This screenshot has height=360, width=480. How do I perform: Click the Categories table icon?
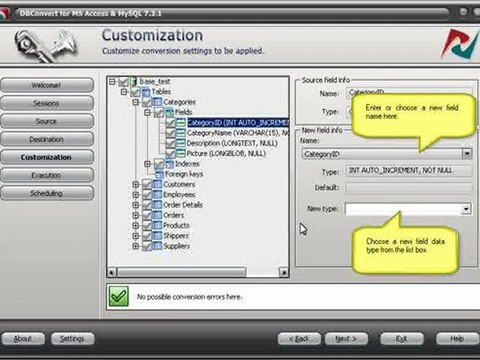click(157, 102)
